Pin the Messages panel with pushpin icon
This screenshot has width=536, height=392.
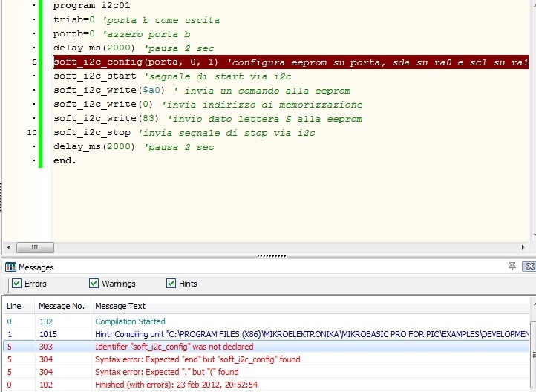point(512,267)
